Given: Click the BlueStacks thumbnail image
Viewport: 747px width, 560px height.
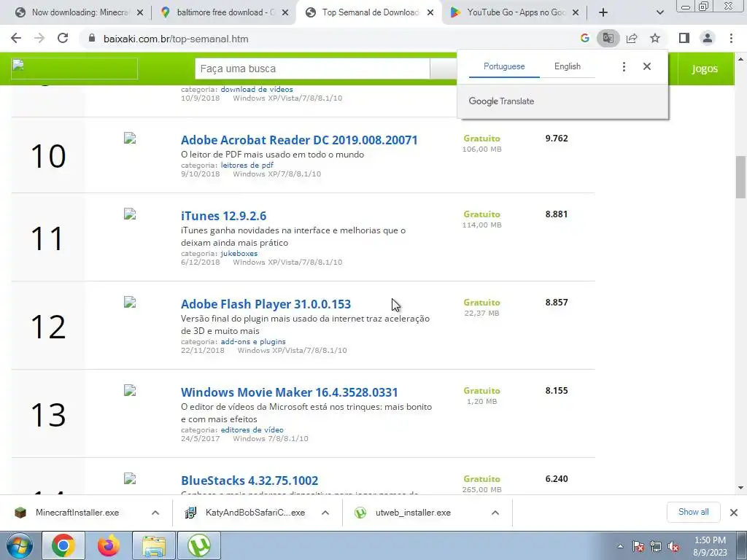Looking at the screenshot, I should (130, 478).
